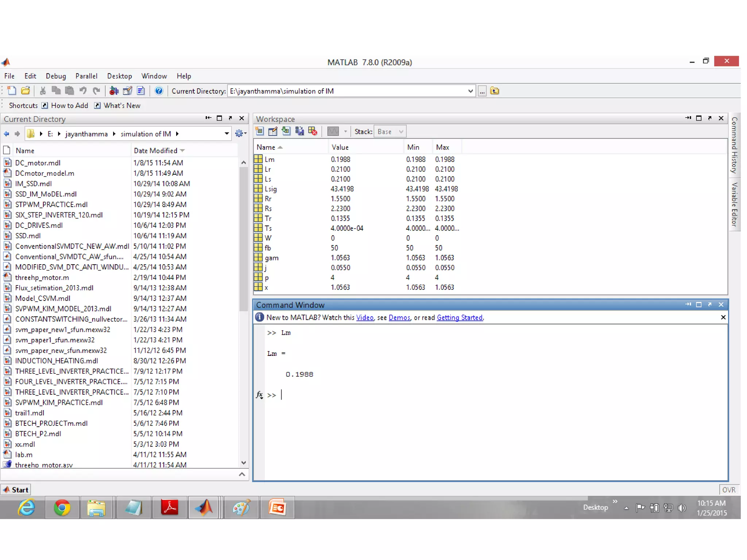Open the Debug menu
Image resolution: width=747 pixels, height=560 pixels.
click(55, 76)
